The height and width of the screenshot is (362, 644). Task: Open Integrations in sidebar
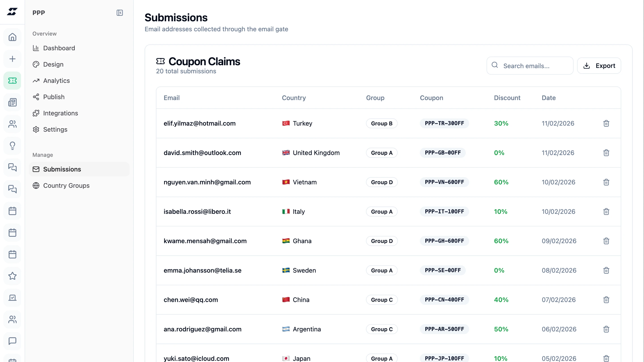point(61,113)
